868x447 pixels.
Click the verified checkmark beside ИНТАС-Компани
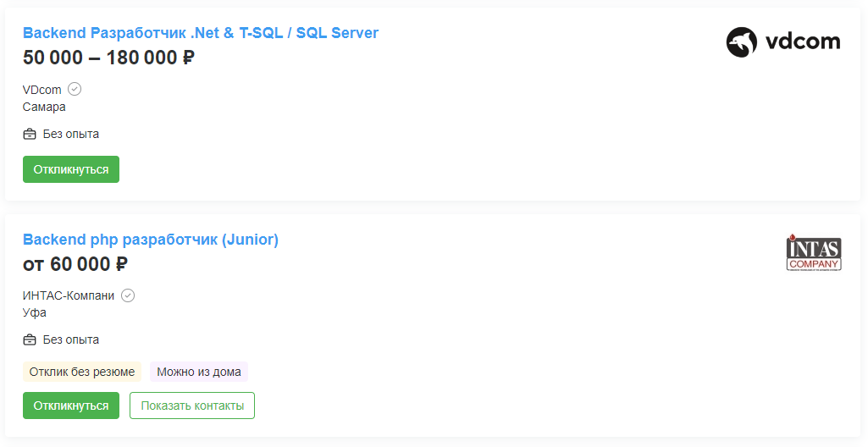[x=128, y=295]
